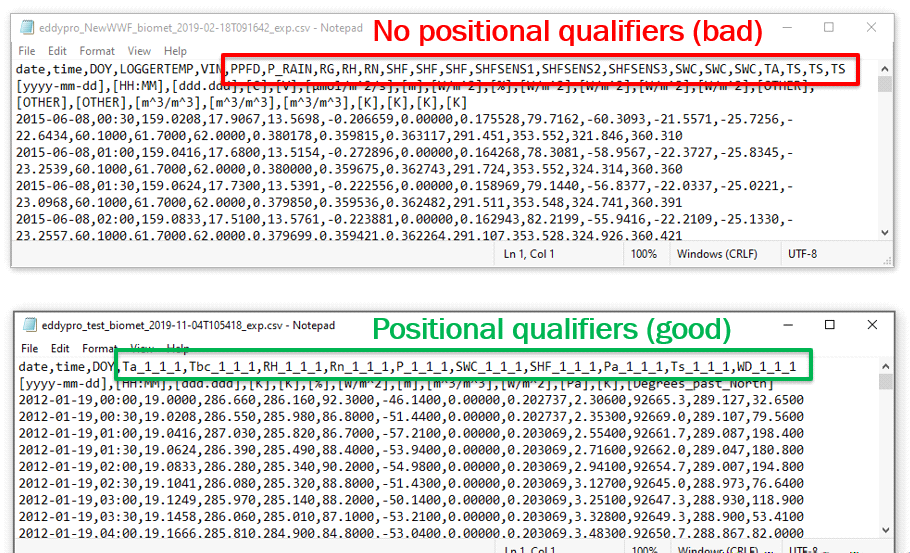Viewport: 910px width, 553px height.
Task: Open the Format menu in the top Notepad window
Action: [x=97, y=51]
